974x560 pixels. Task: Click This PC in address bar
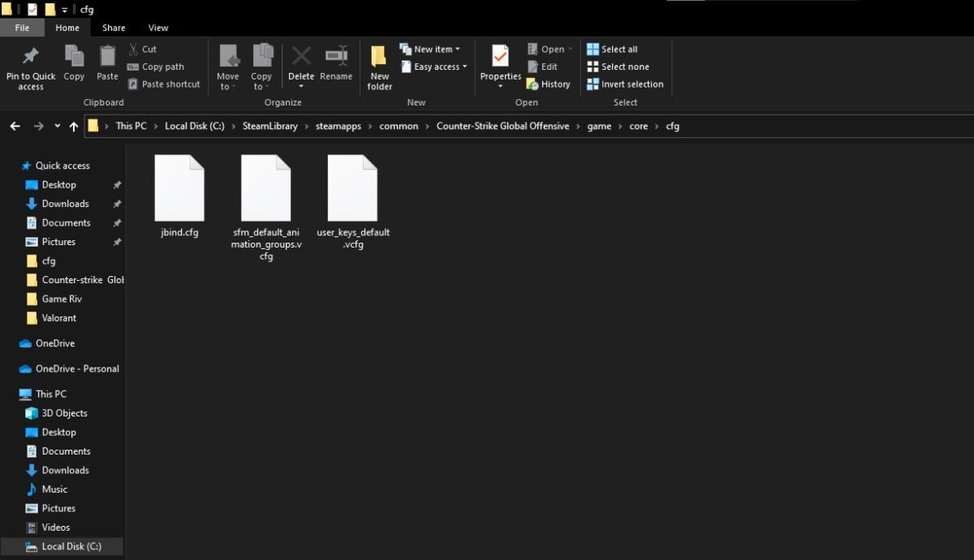pyautogui.click(x=131, y=126)
